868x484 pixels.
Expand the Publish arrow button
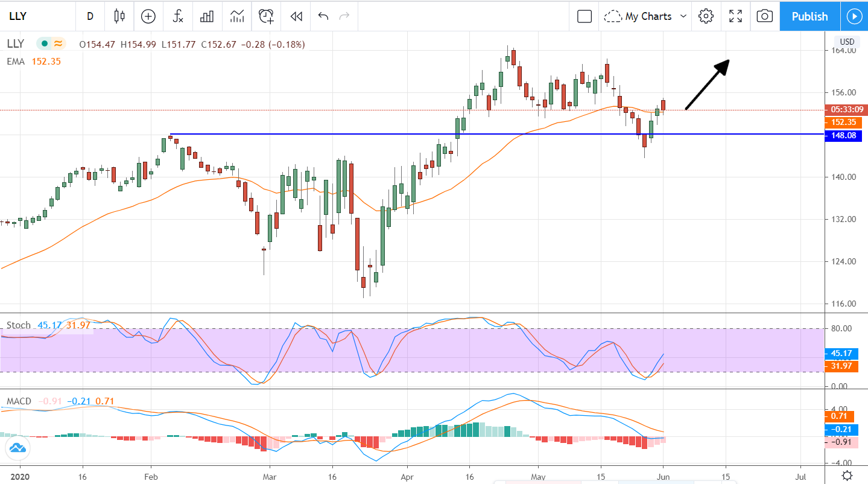tap(854, 16)
